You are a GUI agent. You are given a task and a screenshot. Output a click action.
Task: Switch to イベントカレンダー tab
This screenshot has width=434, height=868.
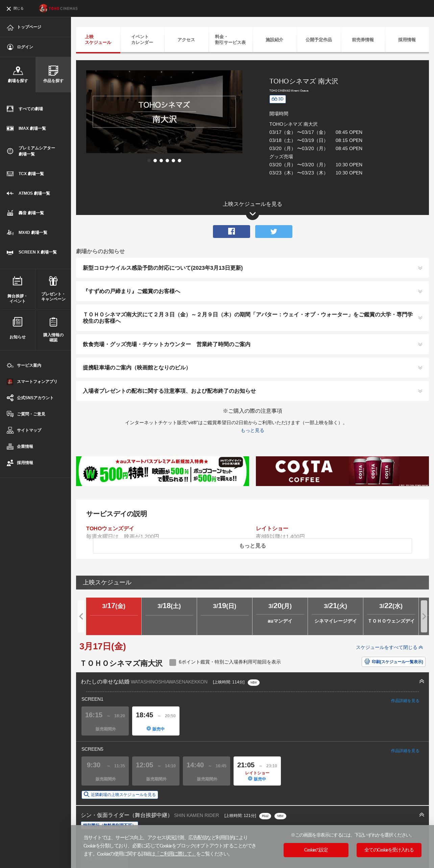coord(142,40)
